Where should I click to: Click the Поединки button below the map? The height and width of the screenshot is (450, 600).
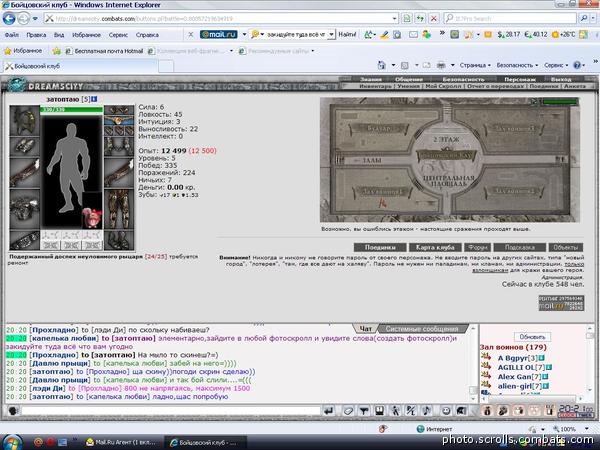pyautogui.click(x=380, y=247)
